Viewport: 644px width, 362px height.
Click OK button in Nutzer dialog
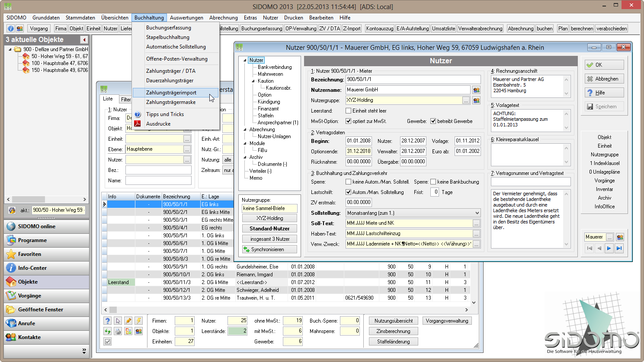[604, 65]
